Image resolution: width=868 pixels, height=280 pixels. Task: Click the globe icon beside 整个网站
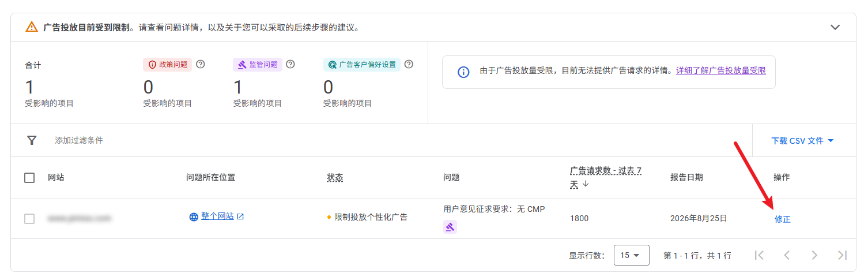[x=194, y=217]
